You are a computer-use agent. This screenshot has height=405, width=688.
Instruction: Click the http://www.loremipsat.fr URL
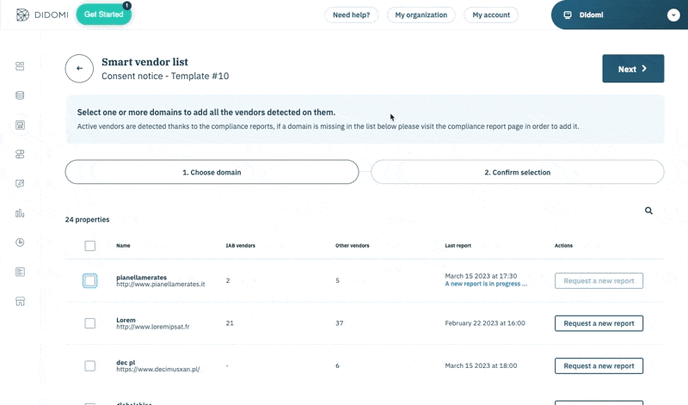pyautogui.click(x=153, y=327)
